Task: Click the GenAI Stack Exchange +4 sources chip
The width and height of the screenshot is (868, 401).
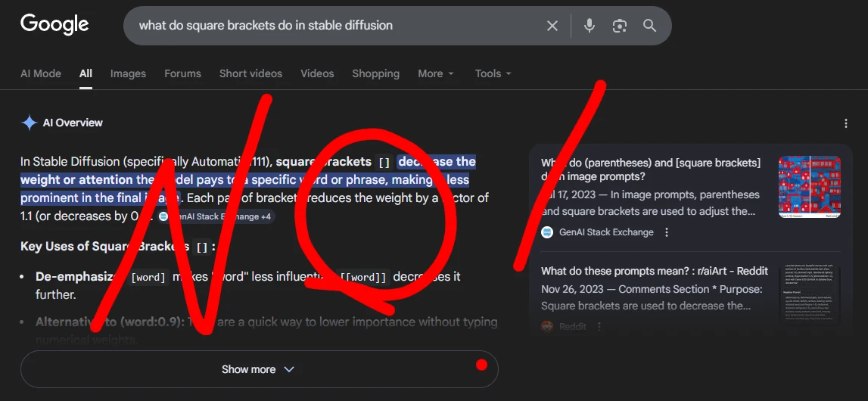Action: (x=216, y=216)
